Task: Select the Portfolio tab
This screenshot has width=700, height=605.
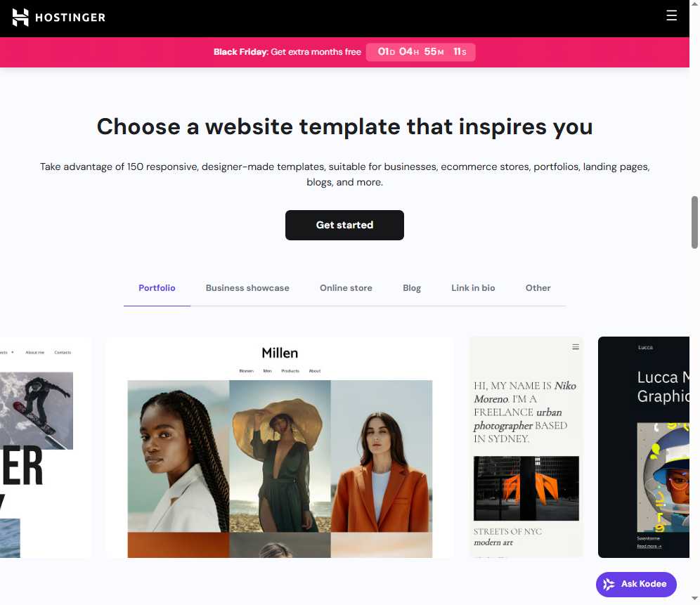Action: coord(157,288)
